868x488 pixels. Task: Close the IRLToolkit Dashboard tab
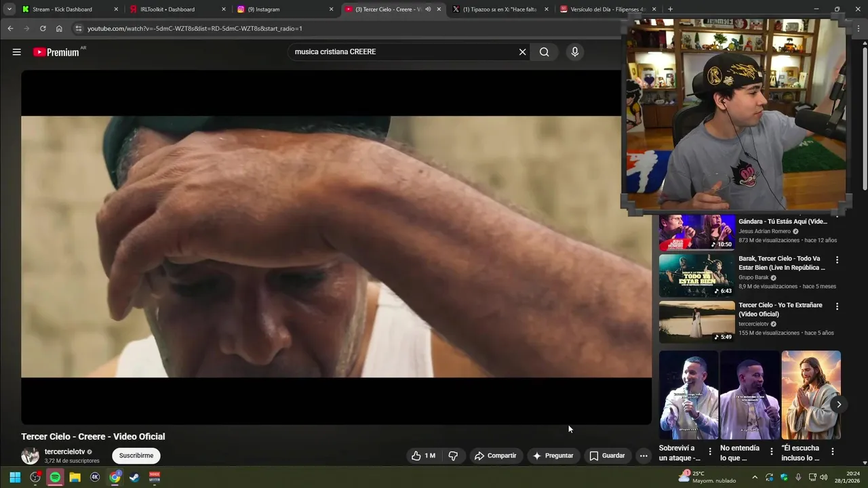click(x=224, y=9)
